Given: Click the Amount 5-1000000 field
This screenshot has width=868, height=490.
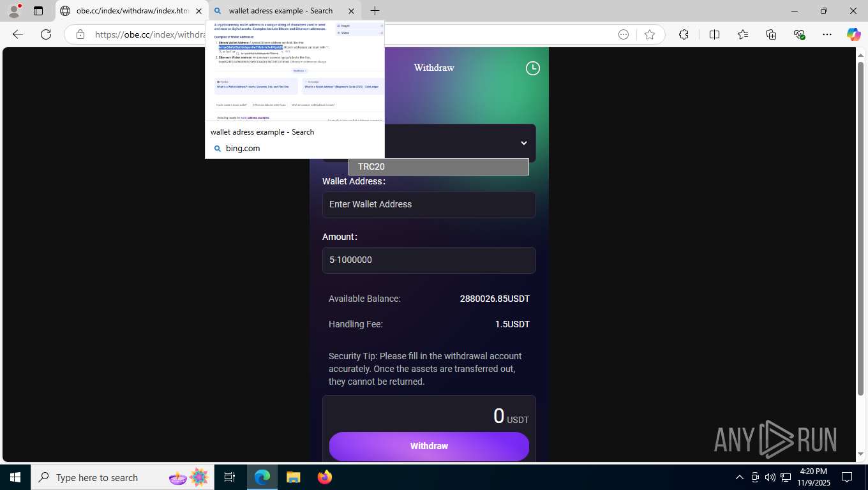Looking at the screenshot, I should [x=429, y=260].
